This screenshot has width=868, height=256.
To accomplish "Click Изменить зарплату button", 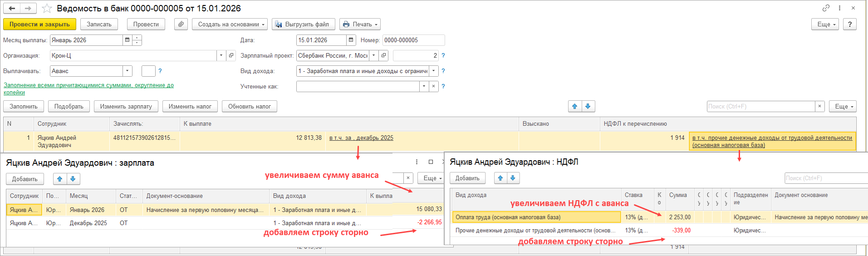I will click(126, 106).
